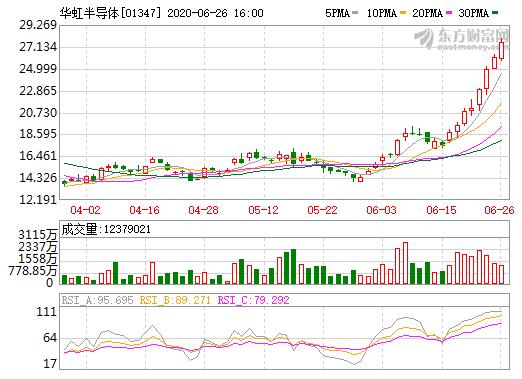Screen dimensions: 522x379
Task: Pick the magenta swatch next to 20PMA
Action: (x=449, y=13)
